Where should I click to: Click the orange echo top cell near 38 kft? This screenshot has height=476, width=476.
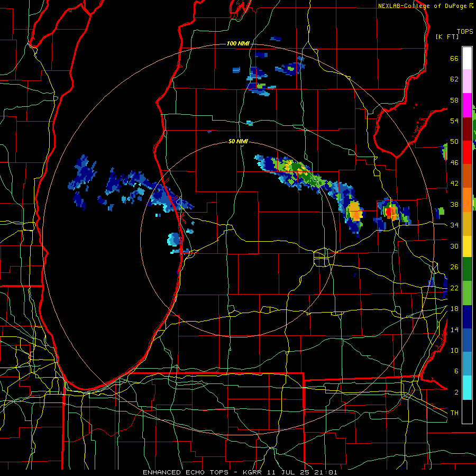pos(354,210)
